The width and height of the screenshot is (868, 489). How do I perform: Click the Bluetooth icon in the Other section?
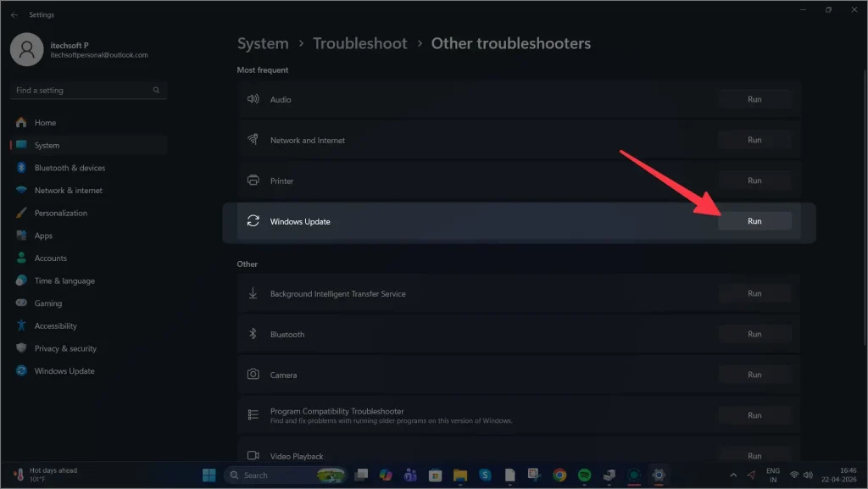point(252,334)
